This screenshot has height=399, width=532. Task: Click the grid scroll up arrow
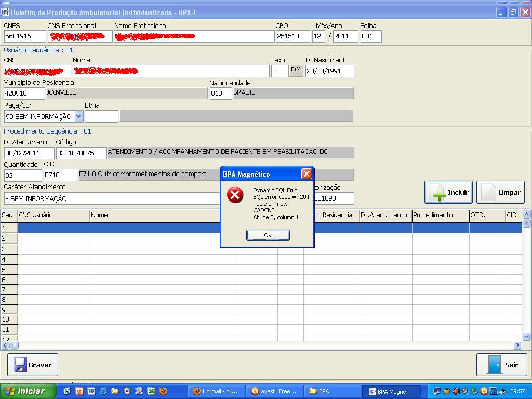coord(527,215)
